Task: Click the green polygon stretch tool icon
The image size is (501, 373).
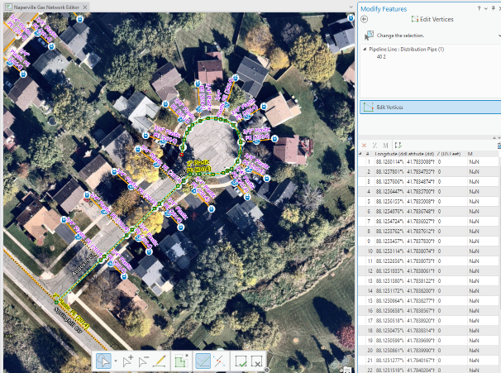Action: pyautogui.click(x=181, y=361)
